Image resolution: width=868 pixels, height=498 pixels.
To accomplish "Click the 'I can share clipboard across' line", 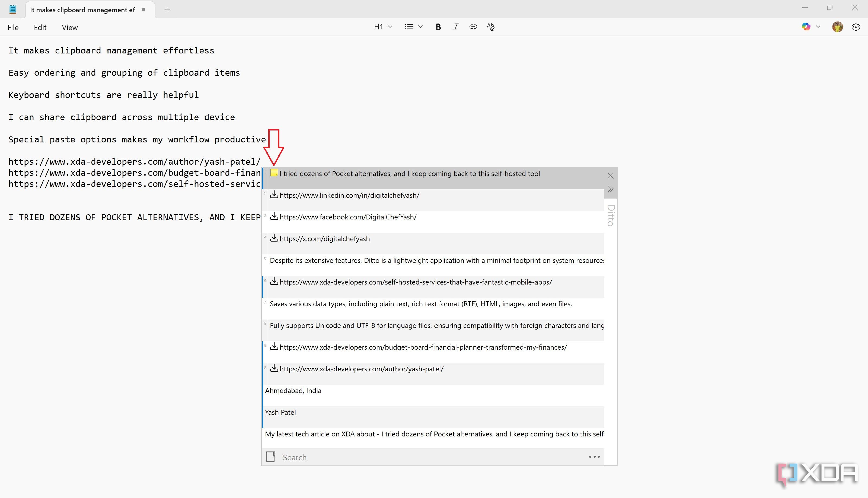I will (x=122, y=117).
